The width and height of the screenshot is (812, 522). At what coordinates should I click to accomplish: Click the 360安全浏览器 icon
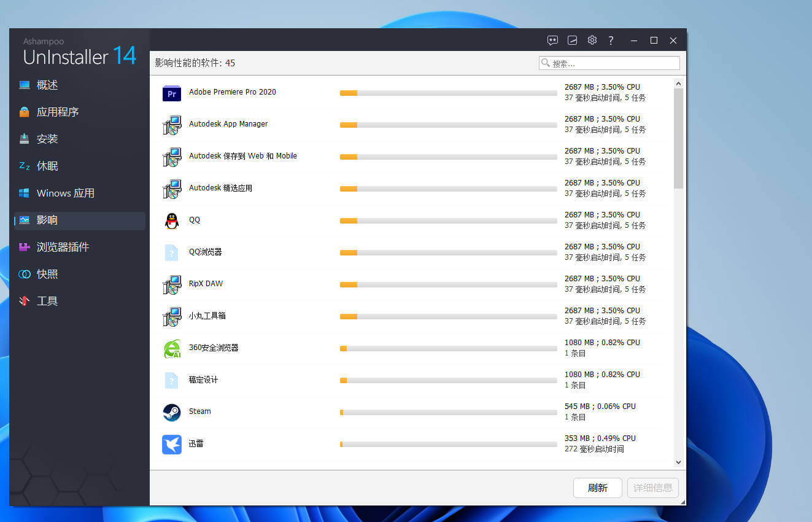click(x=171, y=348)
